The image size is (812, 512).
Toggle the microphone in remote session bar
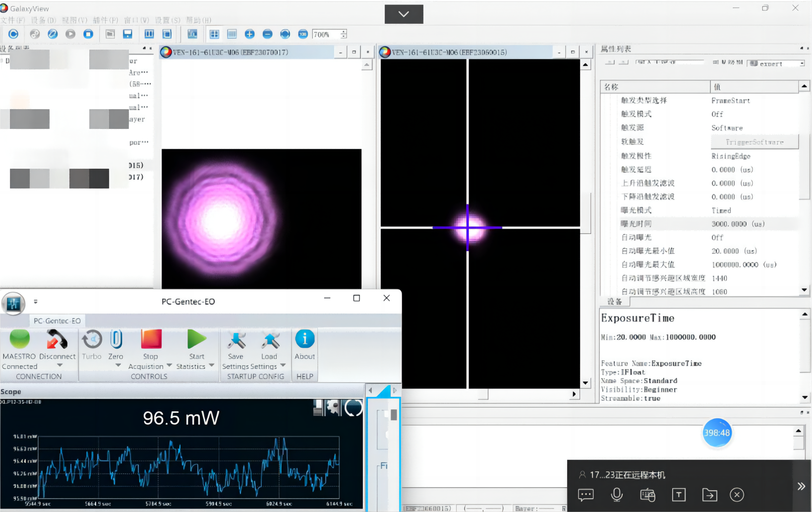point(617,495)
